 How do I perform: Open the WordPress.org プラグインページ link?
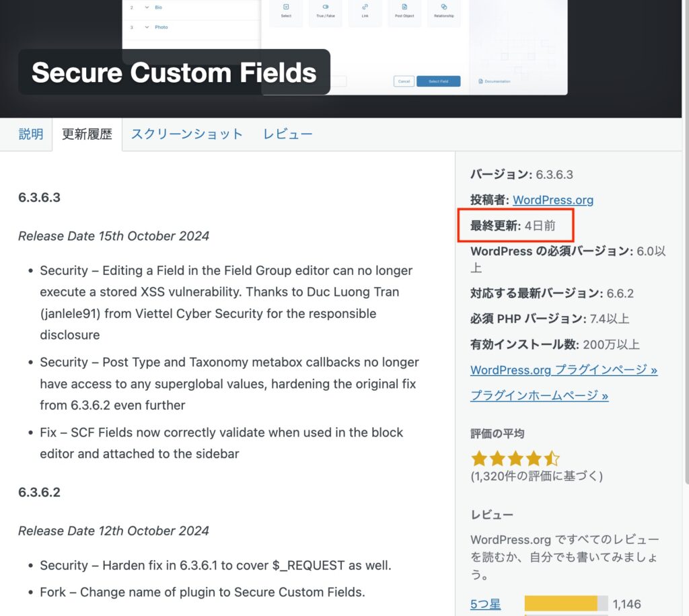coord(563,370)
